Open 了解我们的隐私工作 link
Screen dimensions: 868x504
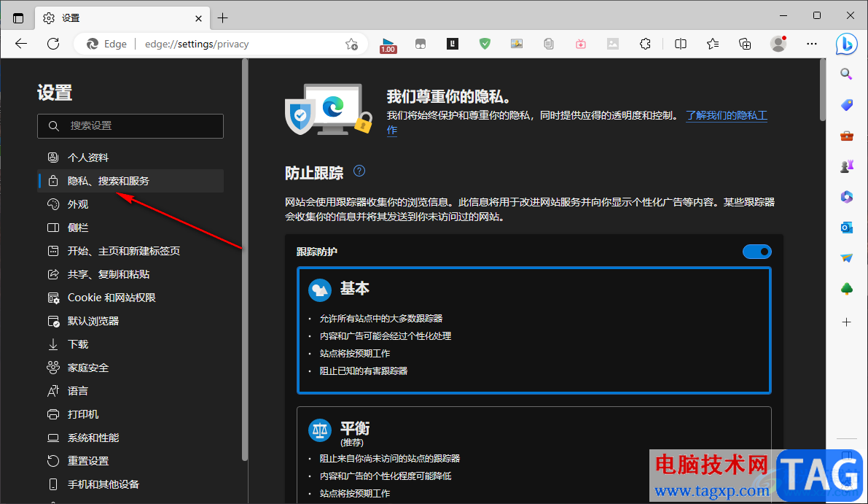pyautogui.click(x=727, y=115)
